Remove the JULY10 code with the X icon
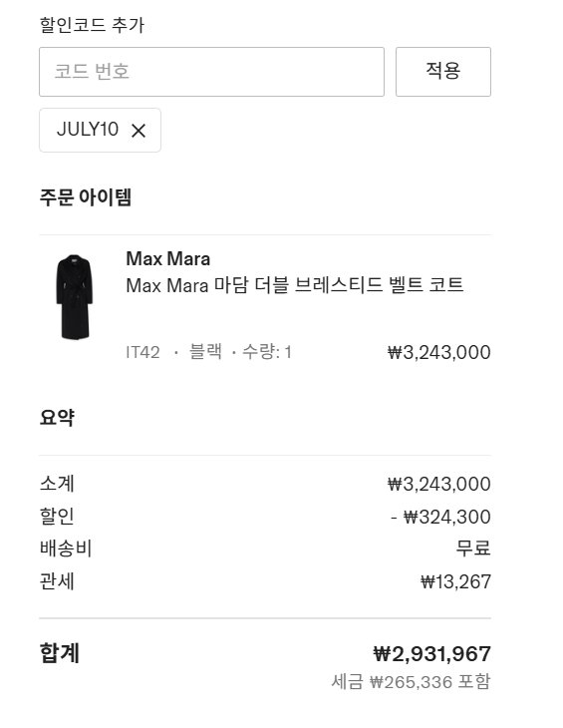 (x=139, y=131)
